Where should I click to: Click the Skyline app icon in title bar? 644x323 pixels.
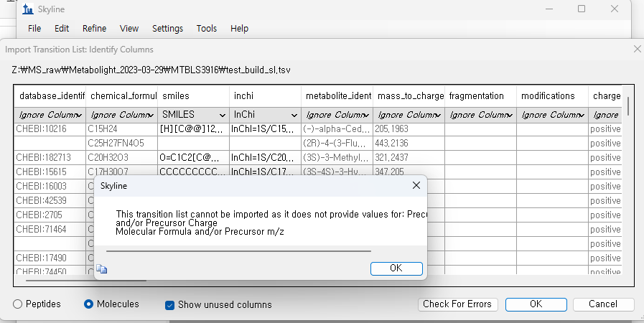click(x=27, y=9)
